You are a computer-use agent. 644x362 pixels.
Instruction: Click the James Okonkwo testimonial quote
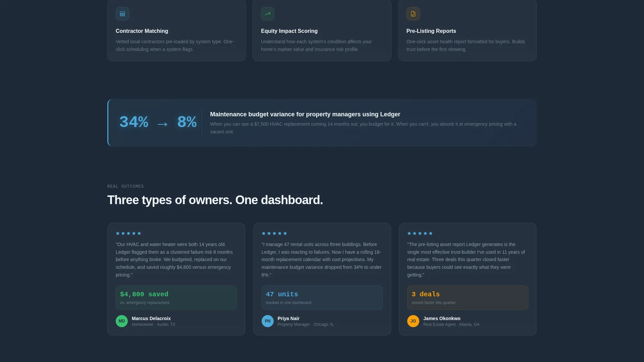click(x=466, y=259)
